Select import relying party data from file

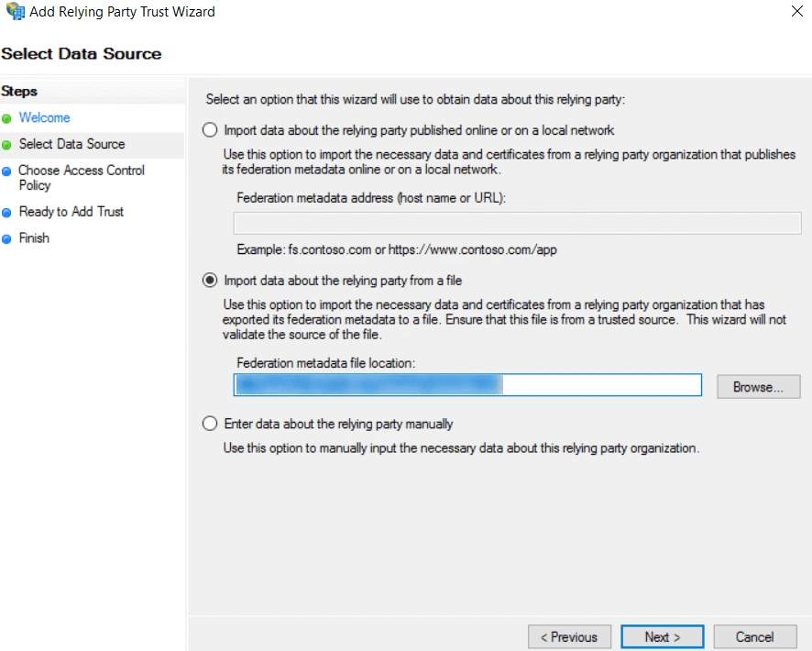click(x=209, y=281)
